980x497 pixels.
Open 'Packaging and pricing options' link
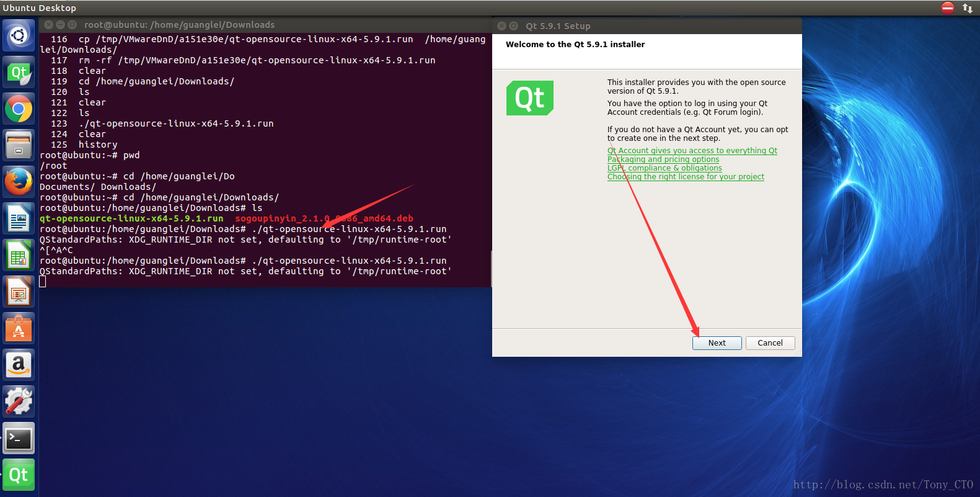(x=663, y=159)
